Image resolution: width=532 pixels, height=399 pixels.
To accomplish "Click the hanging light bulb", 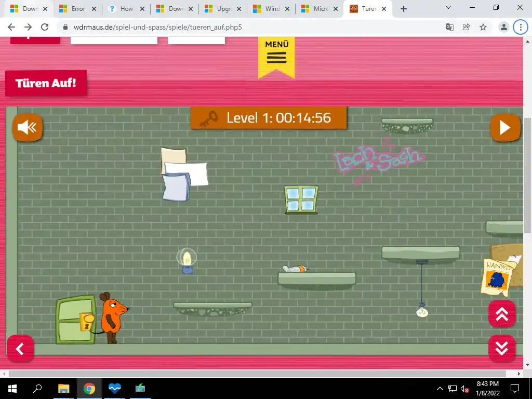I will click(x=422, y=310).
